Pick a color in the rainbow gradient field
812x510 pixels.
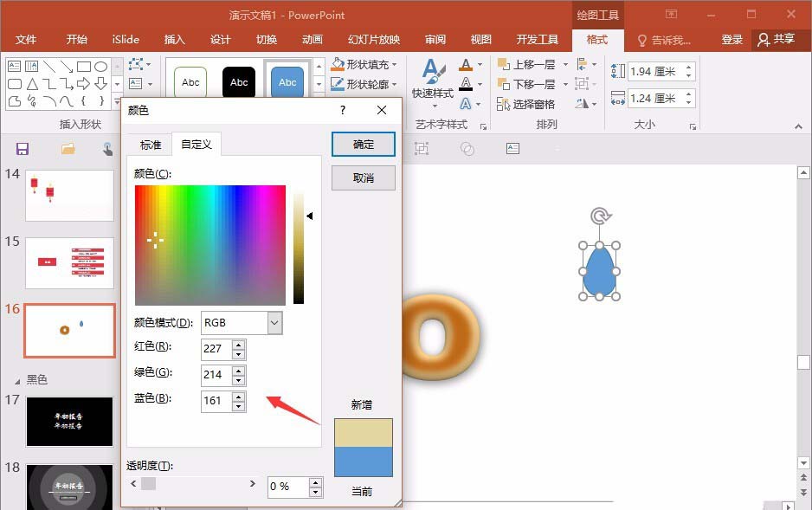click(x=208, y=242)
